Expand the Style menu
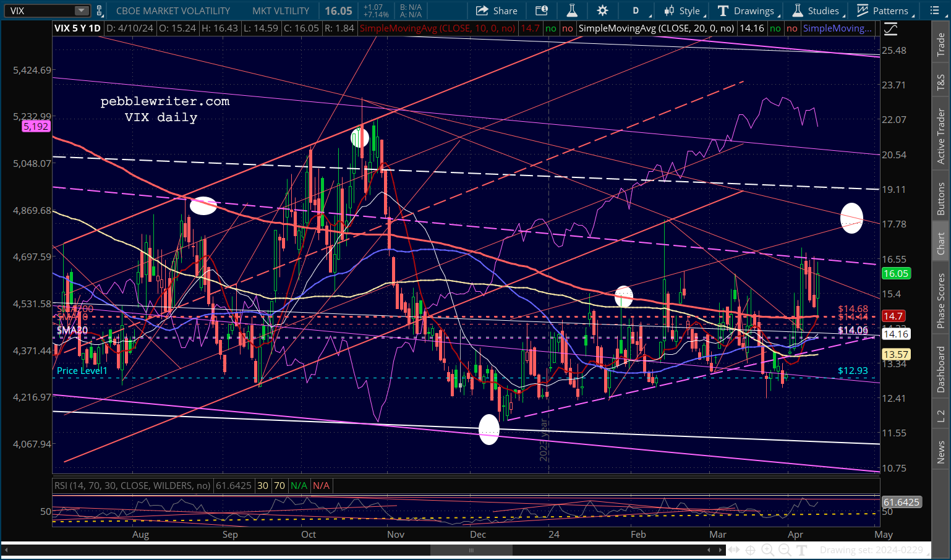 click(683, 11)
